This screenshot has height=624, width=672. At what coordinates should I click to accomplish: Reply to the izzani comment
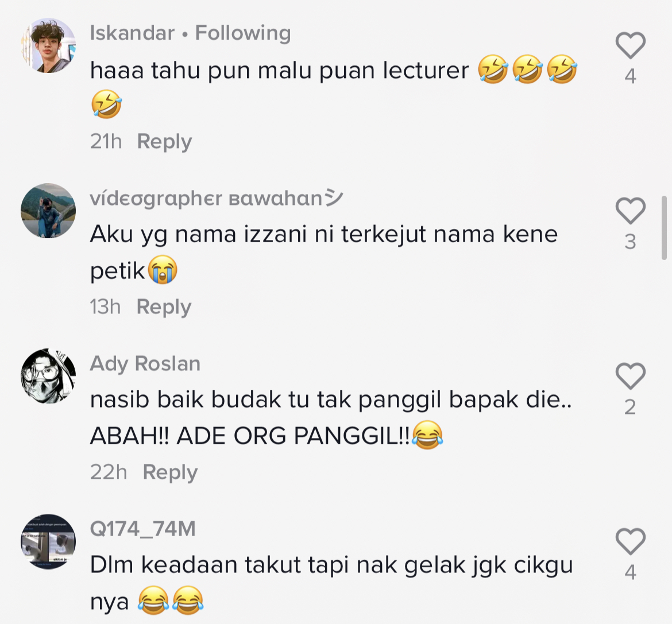[x=164, y=307]
